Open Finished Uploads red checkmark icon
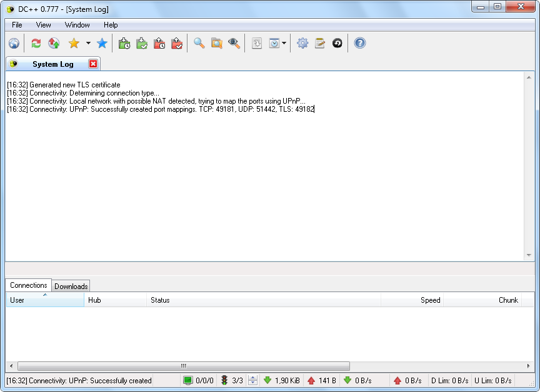The width and height of the screenshot is (540, 392). pos(177,43)
